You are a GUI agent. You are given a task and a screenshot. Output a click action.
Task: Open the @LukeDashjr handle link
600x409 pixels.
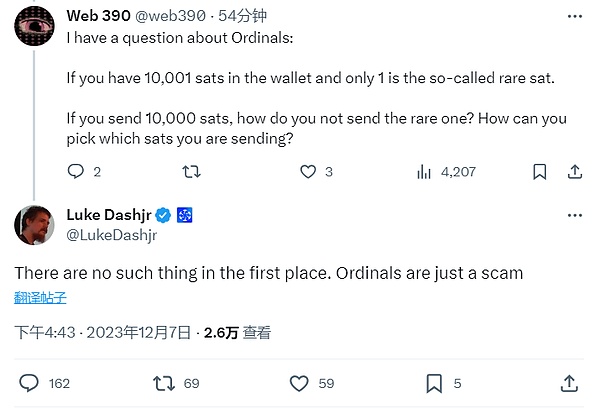(x=111, y=234)
